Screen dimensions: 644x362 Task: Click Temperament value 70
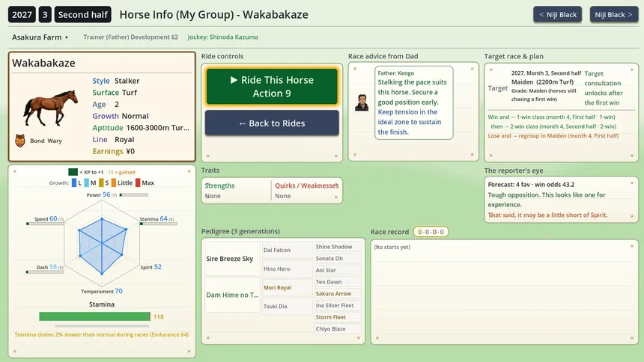119,291
